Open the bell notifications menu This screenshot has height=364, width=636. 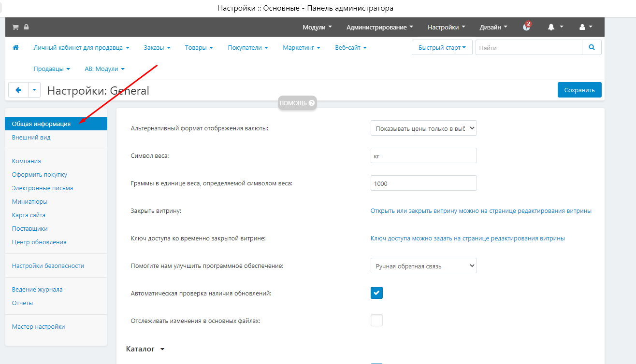pos(555,27)
